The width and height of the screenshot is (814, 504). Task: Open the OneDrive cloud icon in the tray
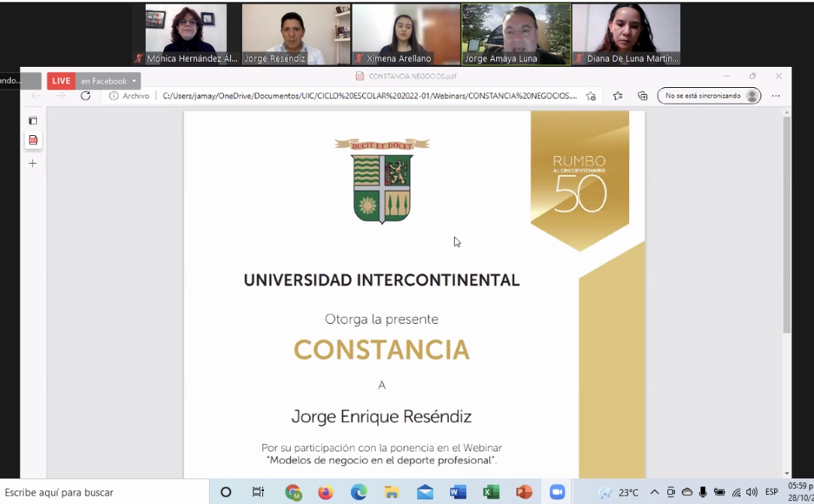pos(687,492)
